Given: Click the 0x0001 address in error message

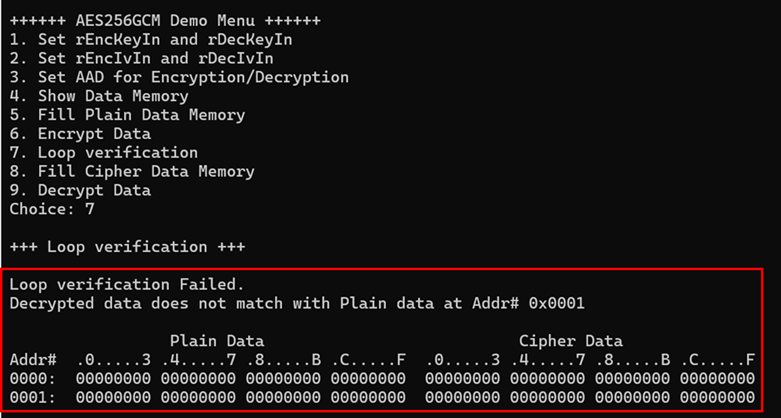Looking at the screenshot, I should pos(556,302).
